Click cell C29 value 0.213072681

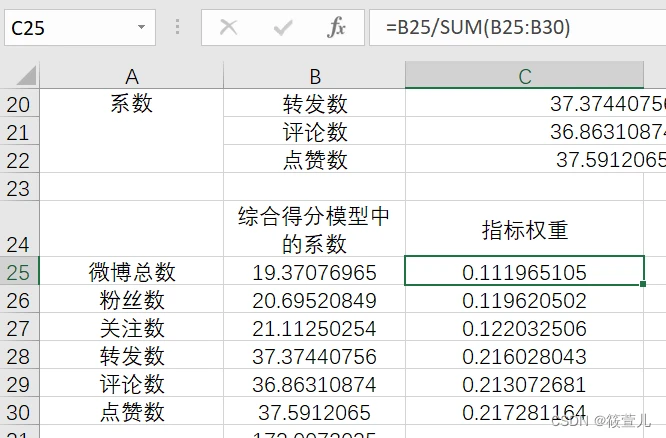tap(525, 383)
